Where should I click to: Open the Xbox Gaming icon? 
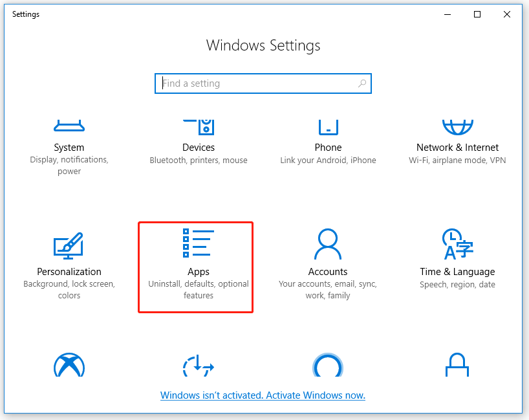[x=69, y=364]
